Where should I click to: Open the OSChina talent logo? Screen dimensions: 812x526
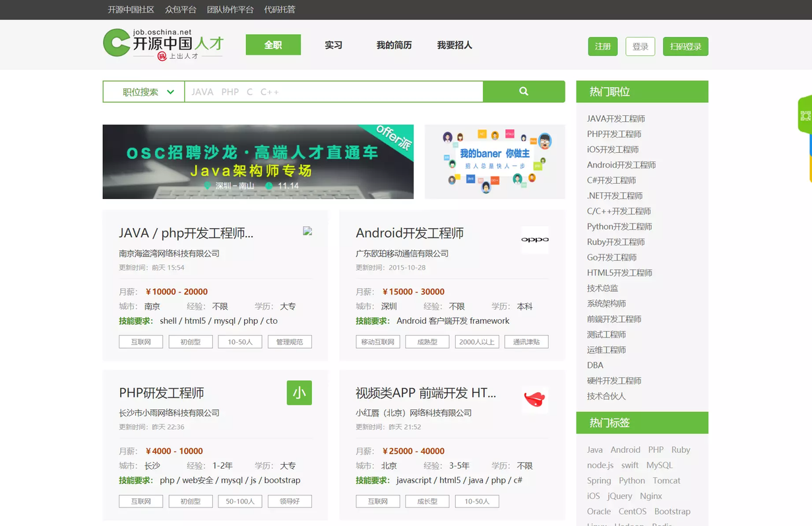164,44
